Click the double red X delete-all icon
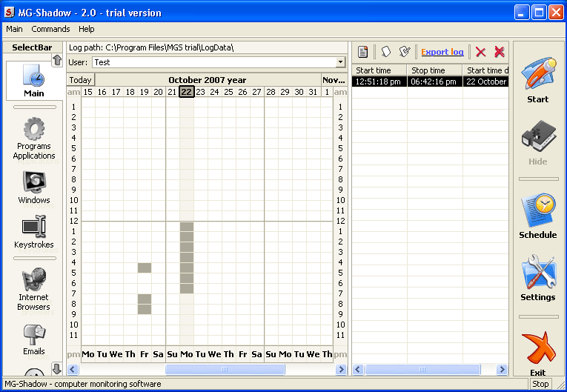 (500, 52)
